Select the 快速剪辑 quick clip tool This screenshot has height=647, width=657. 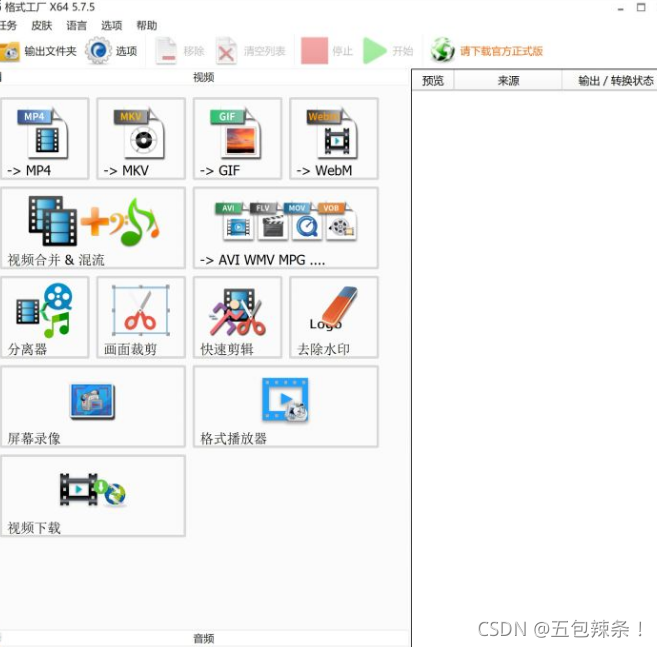[237, 317]
